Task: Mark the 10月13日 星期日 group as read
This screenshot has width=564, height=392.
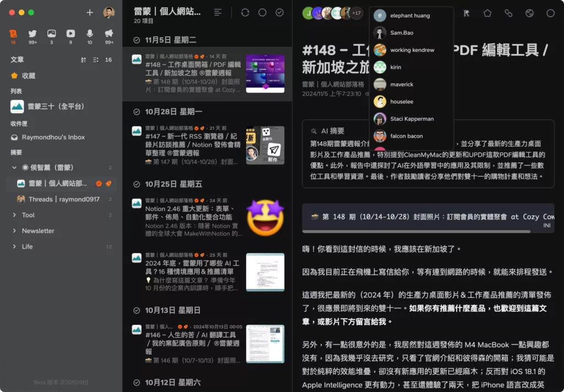Action: [137, 311]
